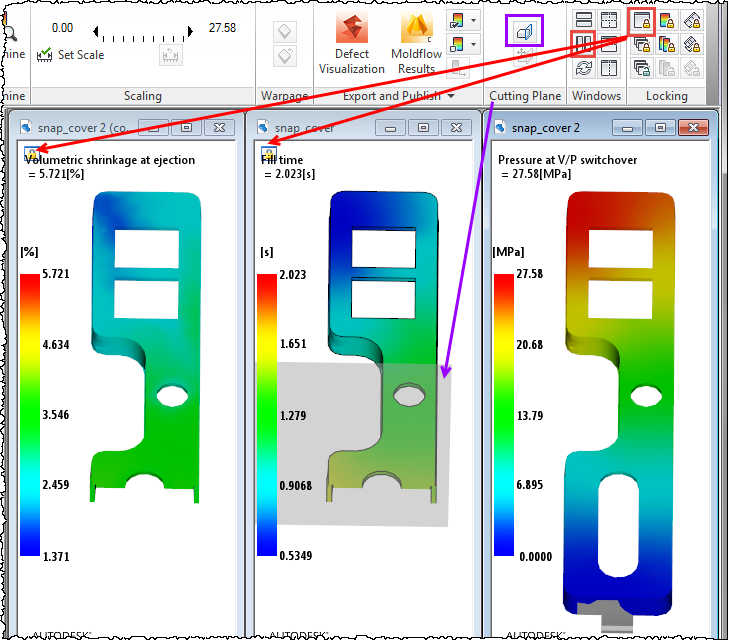The image size is (729, 643).
Task: Click the '27.58' maximum scale value in Scaling
Action: [222, 28]
